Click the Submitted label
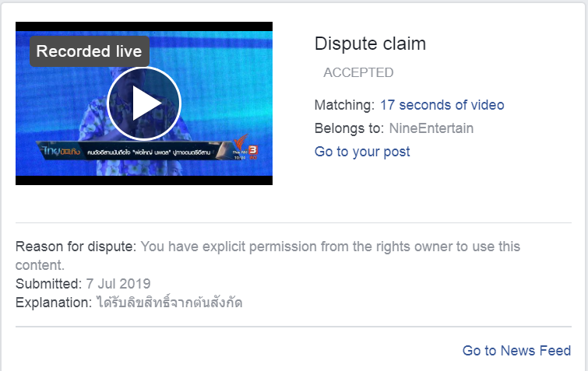 point(48,284)
